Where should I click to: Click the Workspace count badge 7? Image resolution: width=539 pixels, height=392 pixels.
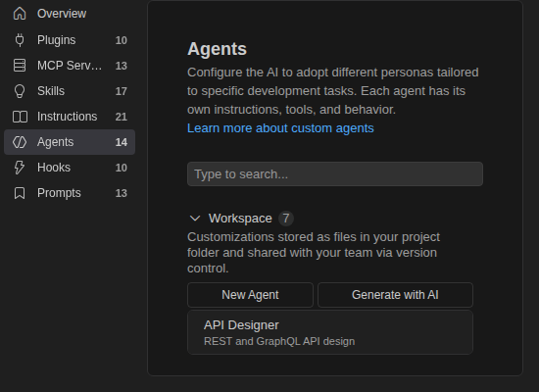[x=286, y=219]
